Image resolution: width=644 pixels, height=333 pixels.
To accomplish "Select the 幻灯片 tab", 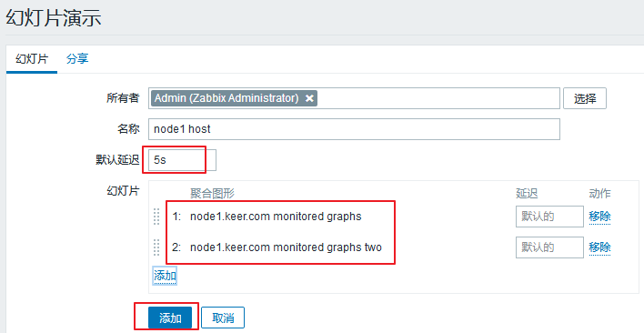I will pos(32,59).
